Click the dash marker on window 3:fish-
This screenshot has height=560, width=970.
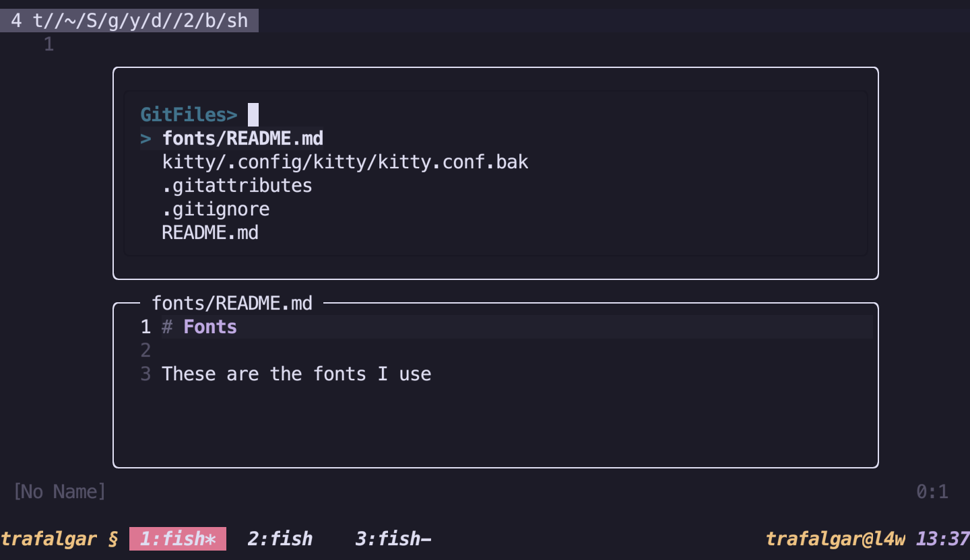pos(426,538)
